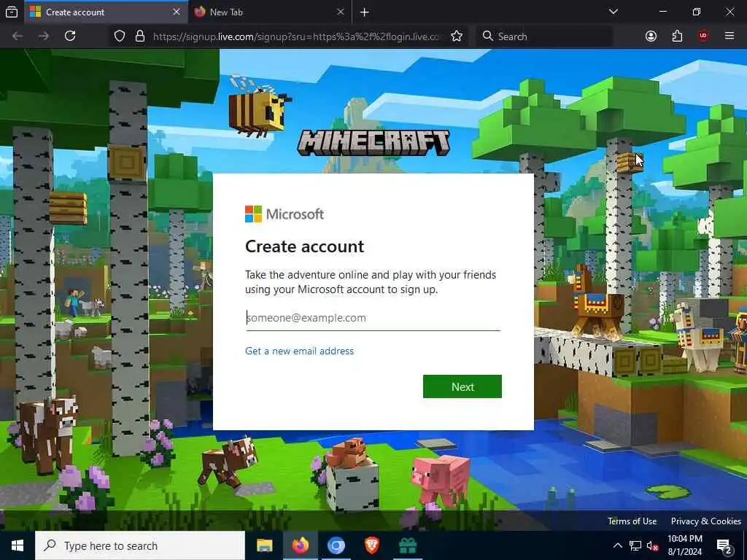Open the Windows Start menu
The width and height of the screenshot is (747, 560).
coord(18,545)
